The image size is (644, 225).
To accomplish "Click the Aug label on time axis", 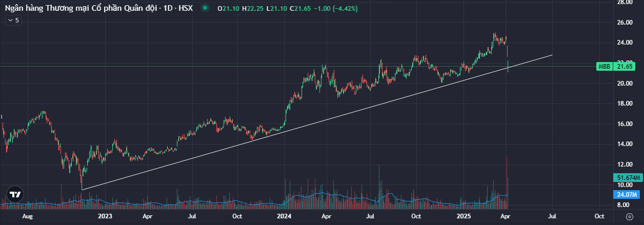I will [x=28, y=217].
